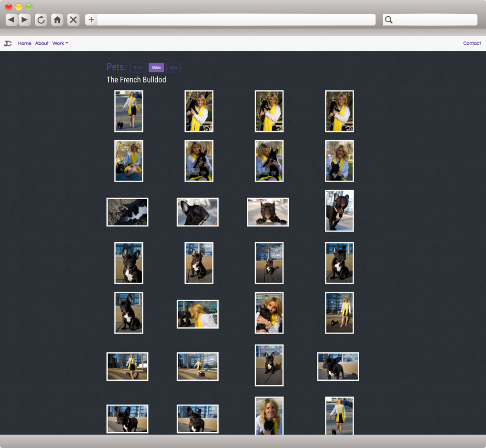Screen dimensions: 486x448
Task: Go to the browser home icon
Action: pos(57,20)
